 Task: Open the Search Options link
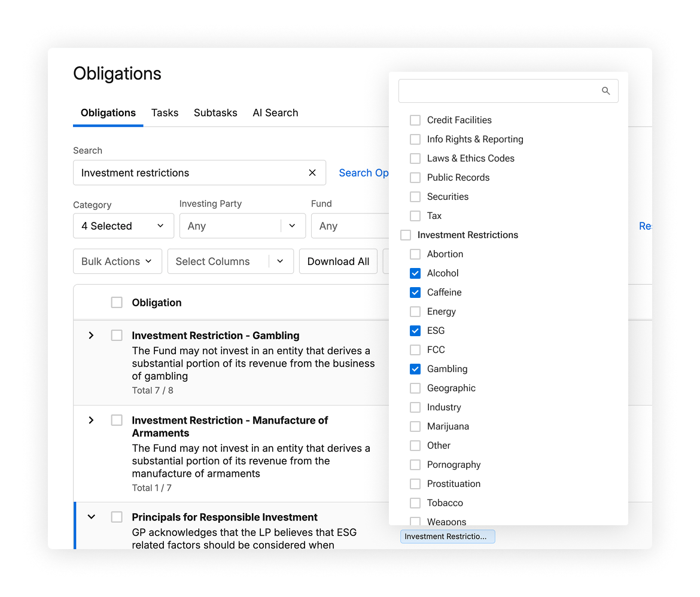[x=364, y=173]
